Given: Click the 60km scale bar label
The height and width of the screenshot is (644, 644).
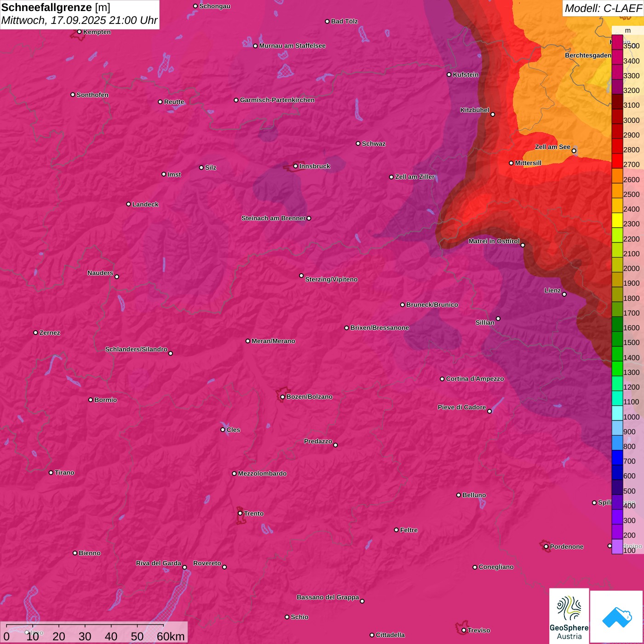Looking at the screenshot, I should coord(171,636).
